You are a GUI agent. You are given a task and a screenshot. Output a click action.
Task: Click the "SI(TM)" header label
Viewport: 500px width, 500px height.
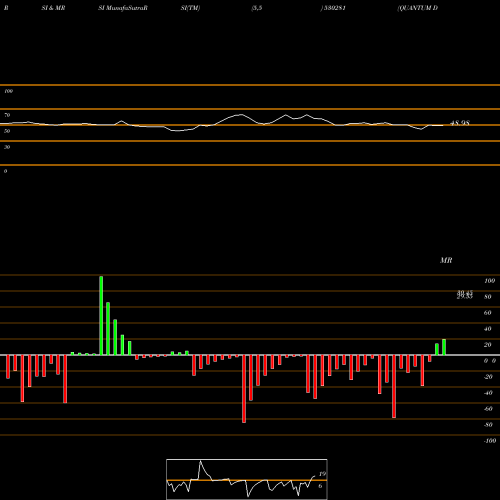click(x=190, y=8)
